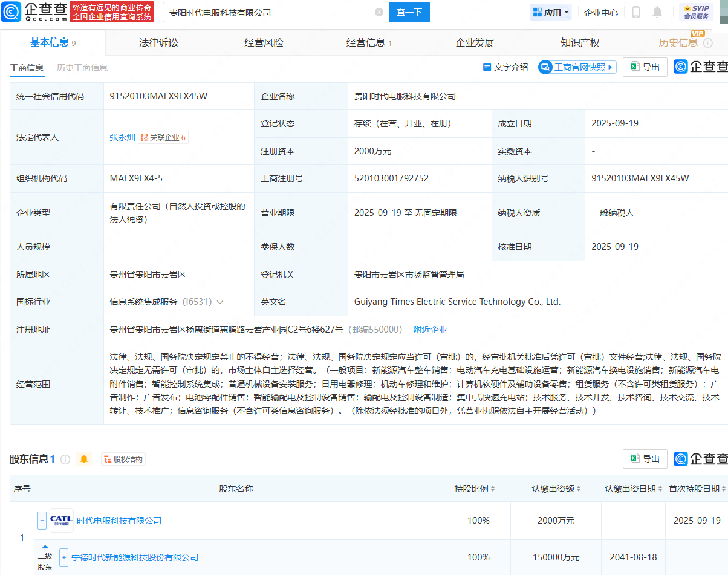Collapse 时代电服科技有限公司 shareholder row

(42, 521)
